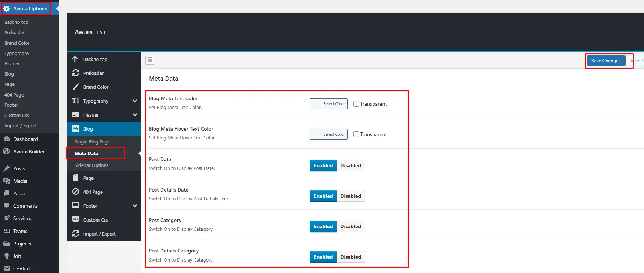Open the Blog Meta Hover Text Color picker
The width and height of the screenshot is (644, 273).
328,134
